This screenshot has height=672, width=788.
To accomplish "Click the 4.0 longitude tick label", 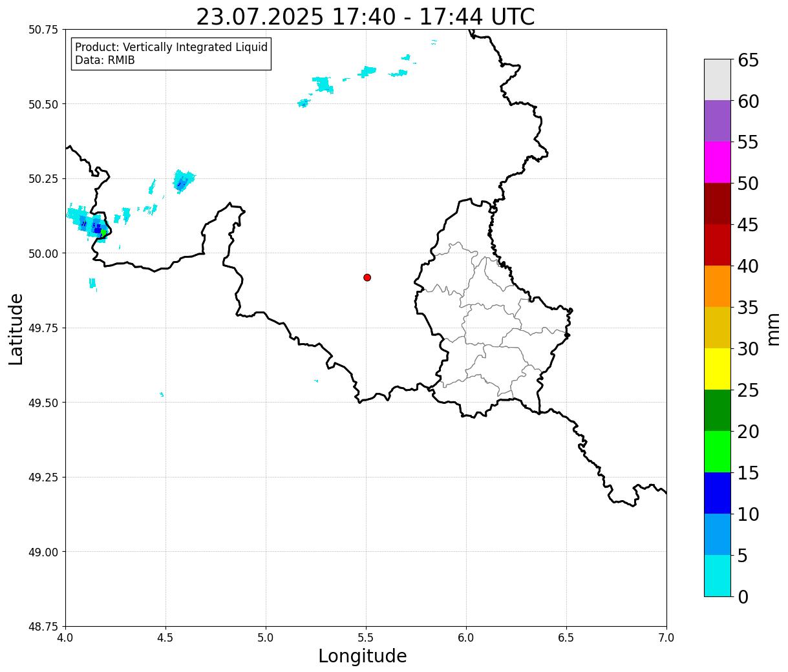I will click(65, 638).
